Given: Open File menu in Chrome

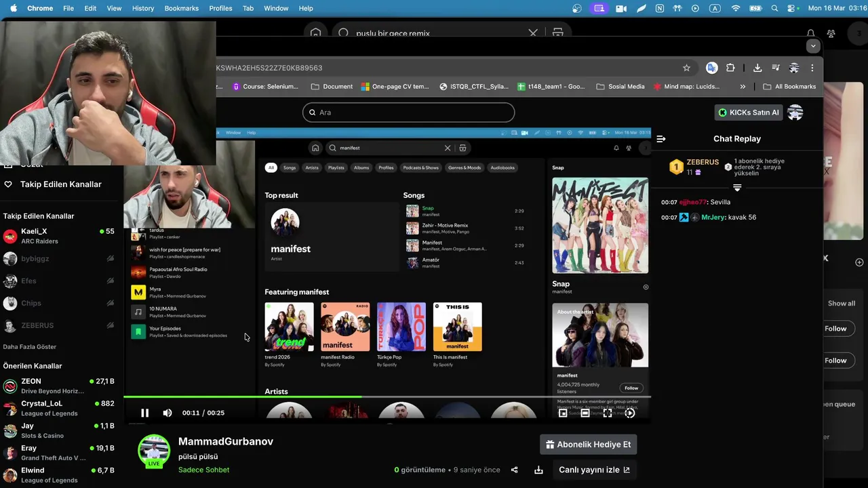Looking at the screenshot, I should click(68, 8).
